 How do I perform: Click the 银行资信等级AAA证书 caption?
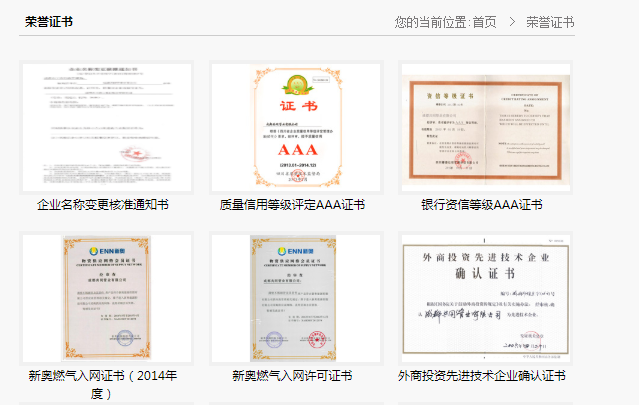pos(482,205)
